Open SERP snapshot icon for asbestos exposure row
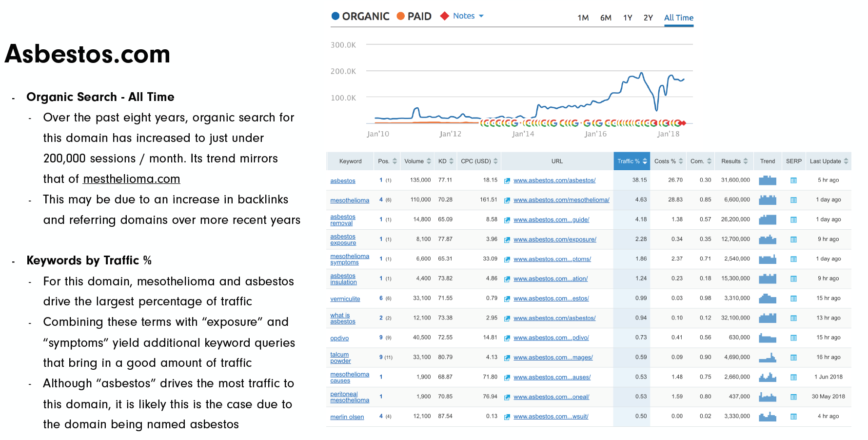 tap(793, 240)
